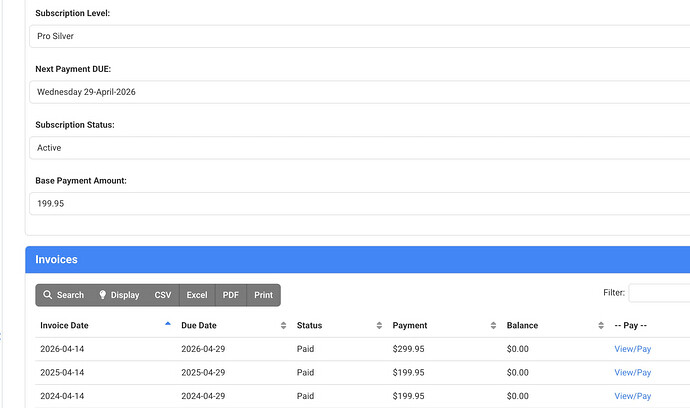690x408 pixels.
Task: Open the Display options button
Action: coord(119,295)
